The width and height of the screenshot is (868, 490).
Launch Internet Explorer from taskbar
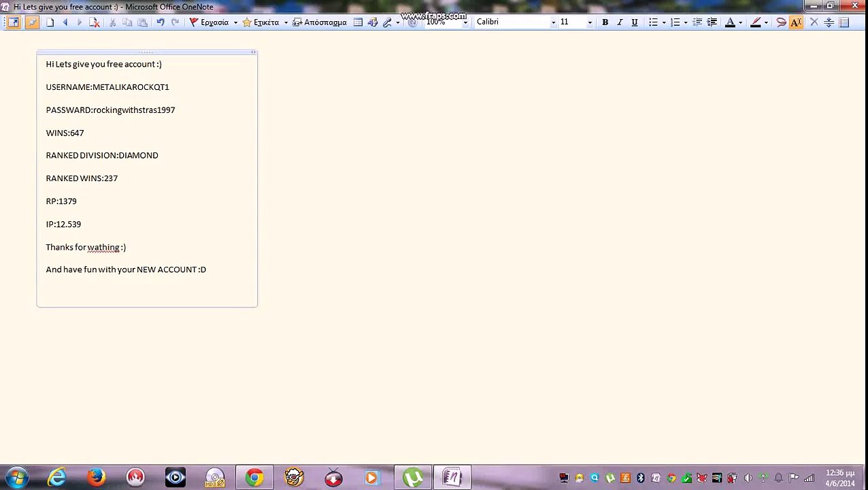click(x=56, y=478)
